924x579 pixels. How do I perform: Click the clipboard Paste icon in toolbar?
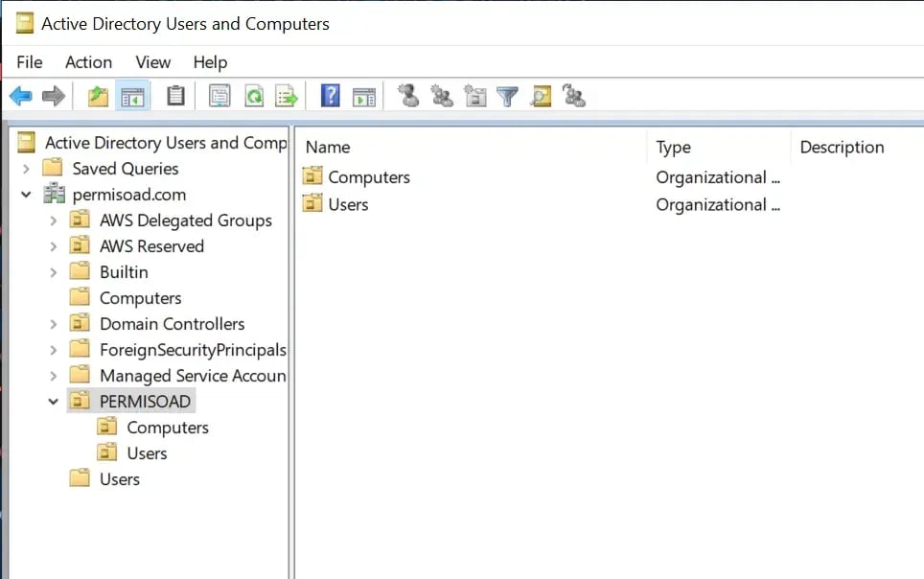pyautogui.click(x=175, y=96)
